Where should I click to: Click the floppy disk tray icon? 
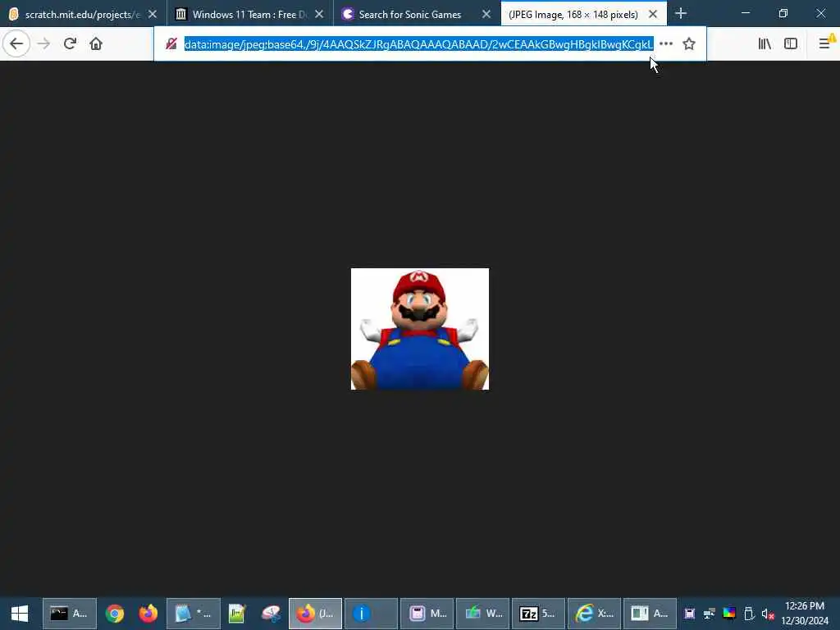(x=689, y=614)
